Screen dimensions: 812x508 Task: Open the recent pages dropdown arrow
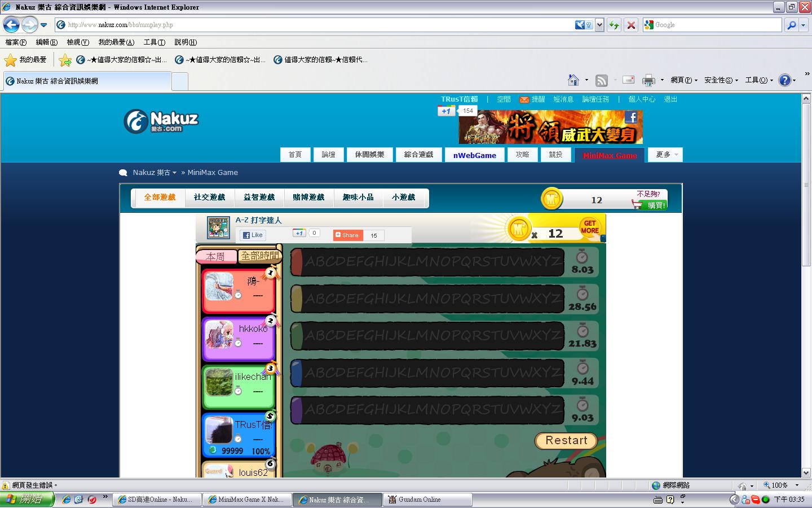(x=44, y=25)
